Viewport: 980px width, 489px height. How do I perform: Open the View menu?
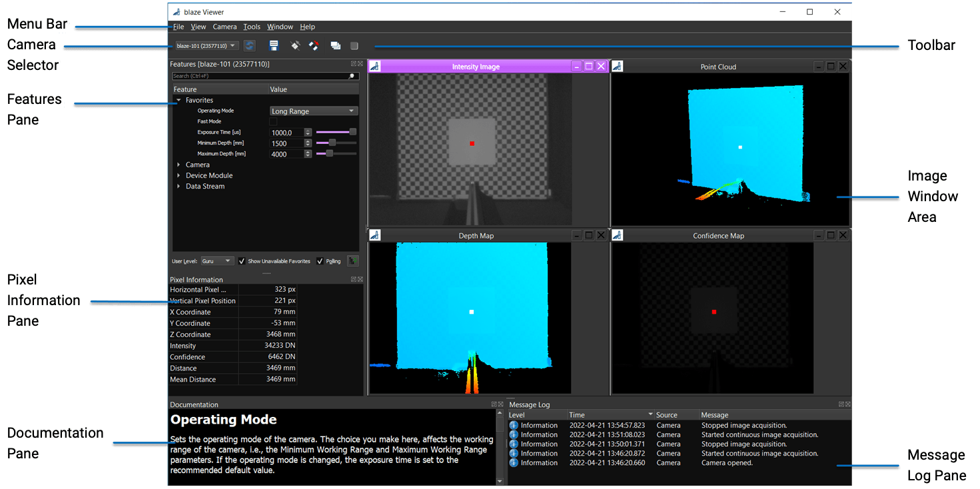coord(199,27)
